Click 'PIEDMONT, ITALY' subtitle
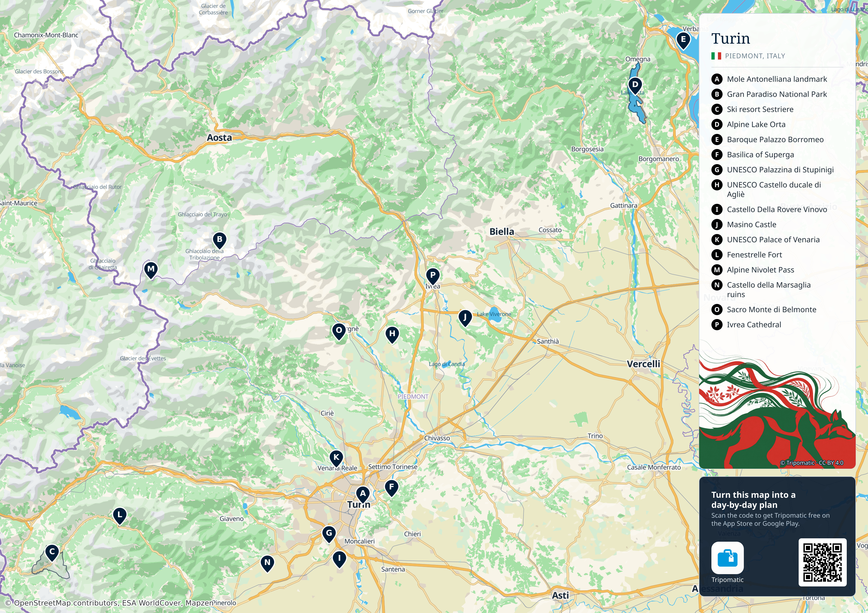The width and height of the screenshot is (868, 613). (x=754, y=56)
